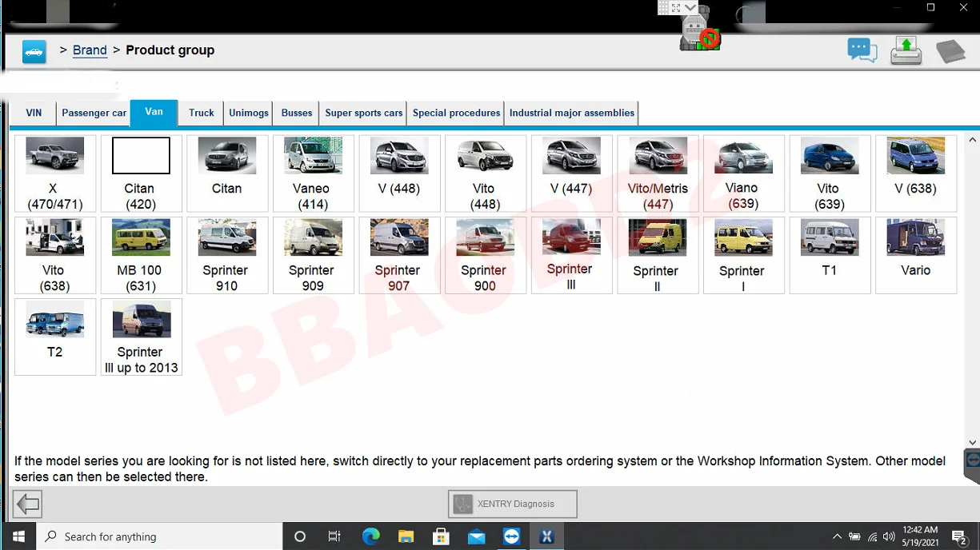Select the Sprinter 910 tile
The height and width of the screenshot is (550, 980).
click(227, 255)
